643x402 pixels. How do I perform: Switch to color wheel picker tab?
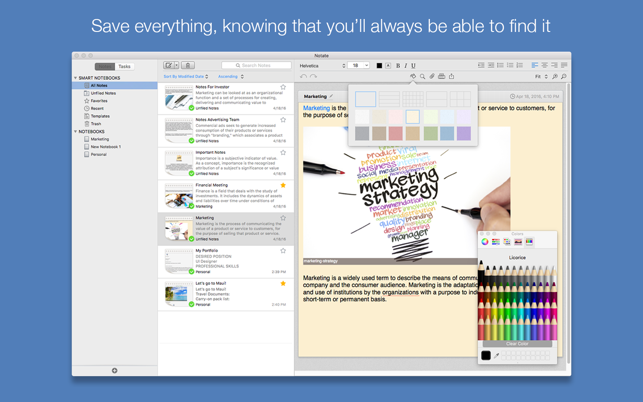coord(485,242)
